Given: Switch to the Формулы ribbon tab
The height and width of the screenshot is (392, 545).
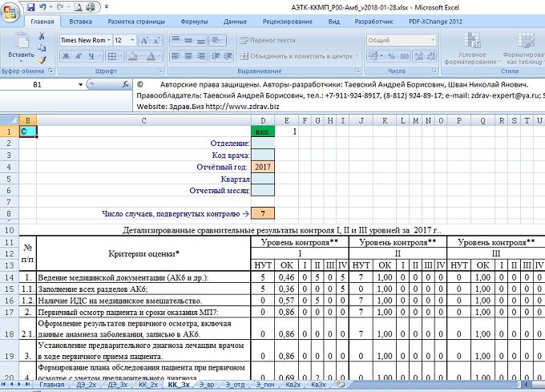Looking at the screenshot, I should click(x=194, y=22).
